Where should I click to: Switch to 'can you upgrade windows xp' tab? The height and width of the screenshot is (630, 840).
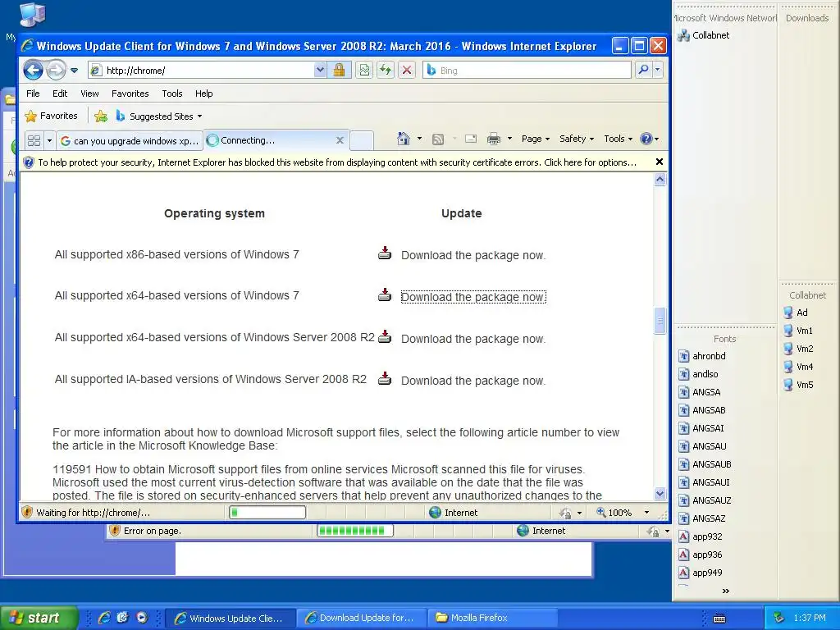coord(130,140)
